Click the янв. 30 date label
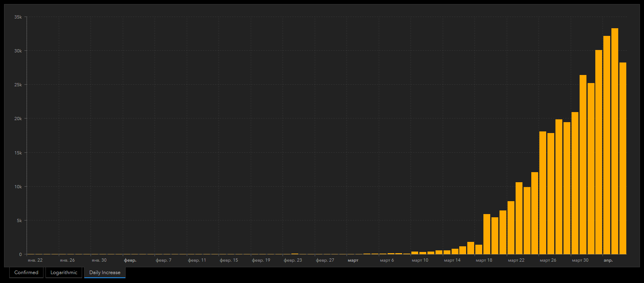The height and width of the screenshot is (283, 644). pyautogui.click(x=99, y=260)
